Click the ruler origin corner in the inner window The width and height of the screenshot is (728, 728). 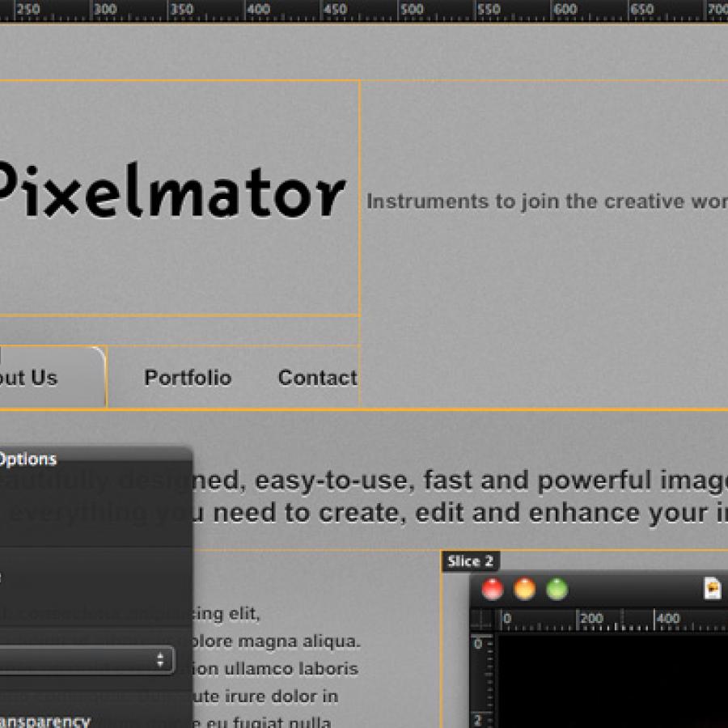pyautogui.click(x=482, y=620)
